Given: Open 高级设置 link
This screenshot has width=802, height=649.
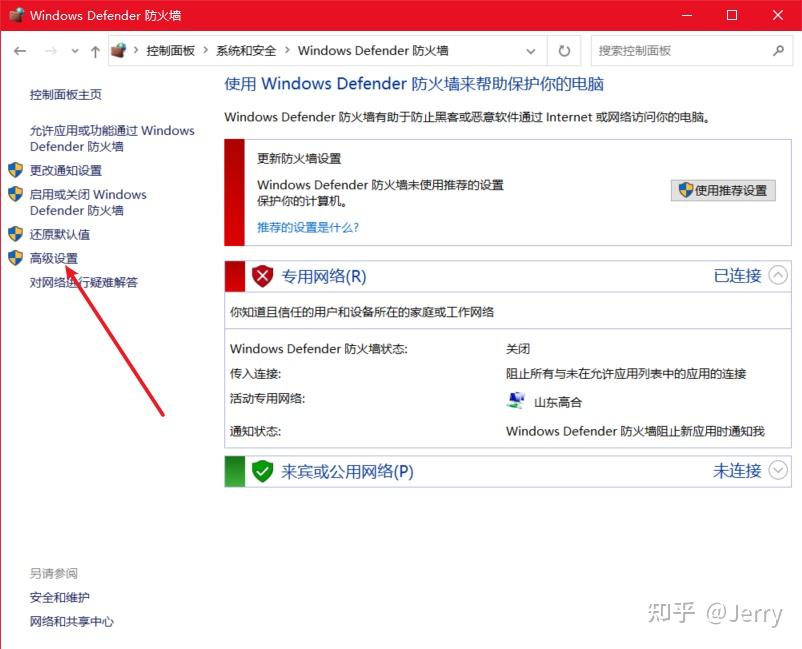Looking at the screenshot, I should click(x=54, y=258).
